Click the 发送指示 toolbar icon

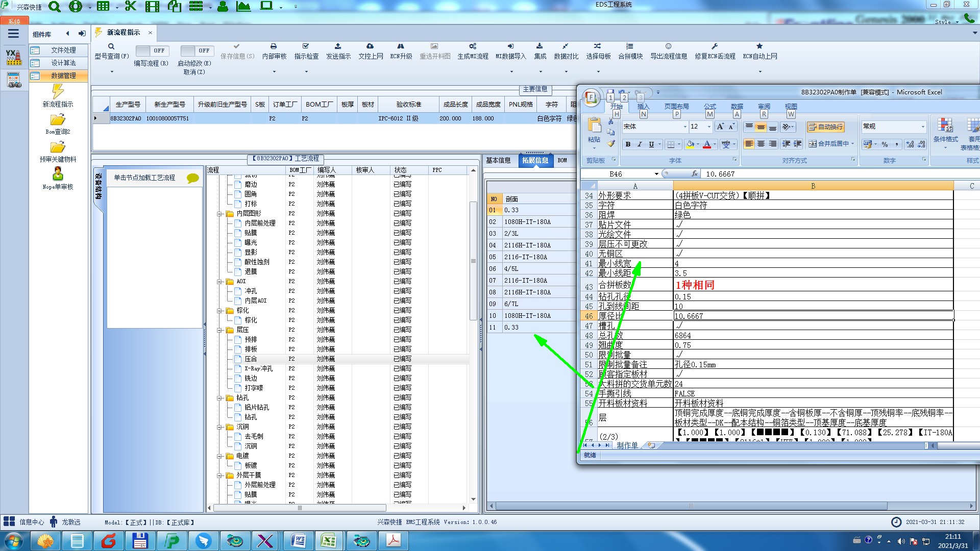coord(338,46)
